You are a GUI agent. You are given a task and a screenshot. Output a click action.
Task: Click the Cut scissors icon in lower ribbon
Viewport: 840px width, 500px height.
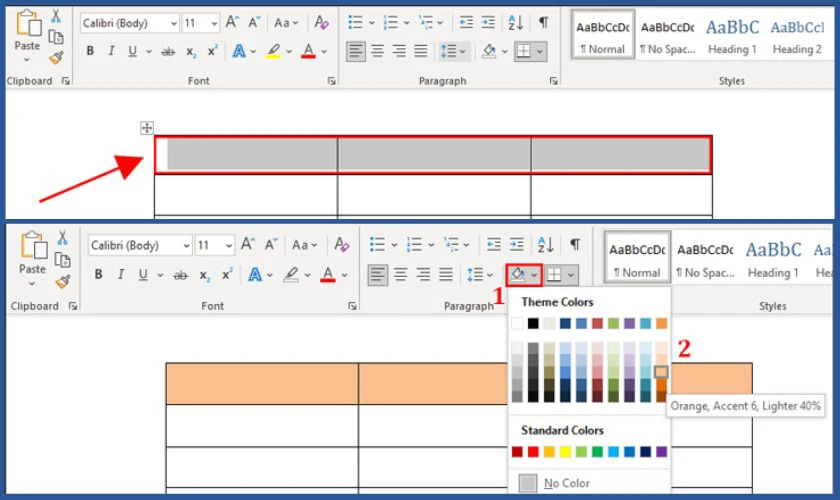pos(62,237)
